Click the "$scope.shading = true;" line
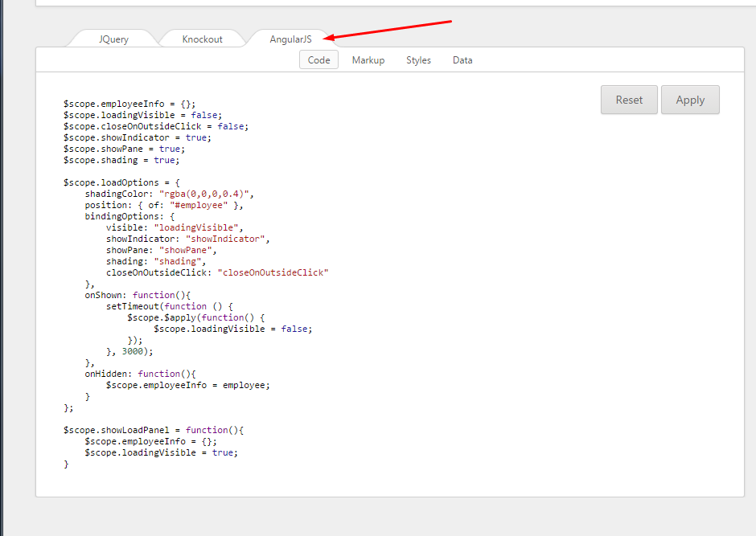This screenshot has height=536, width=756. coord(121,160)
